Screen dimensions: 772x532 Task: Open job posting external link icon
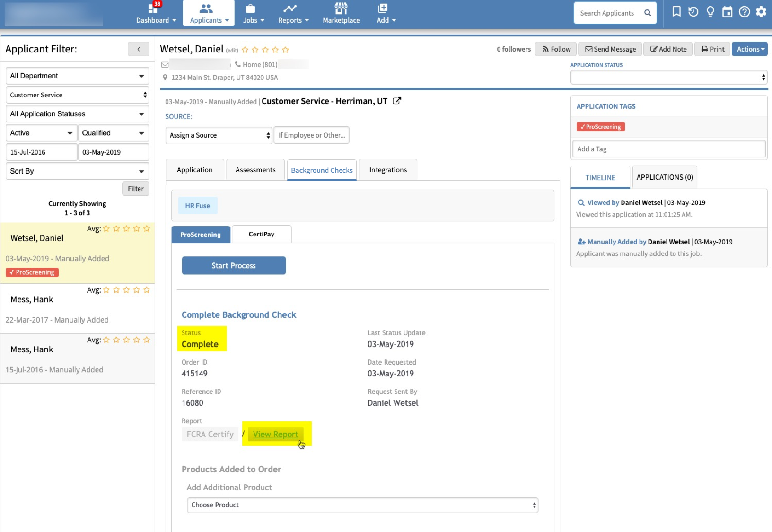pyautogui.click(x=397, y=101)
